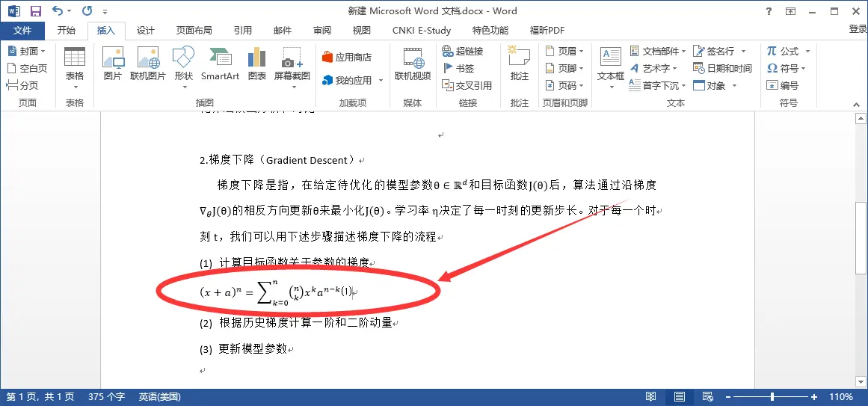Insert SmartArt graphic
Image resolution: width=868 pixels, height=406 pixels.
220,64
